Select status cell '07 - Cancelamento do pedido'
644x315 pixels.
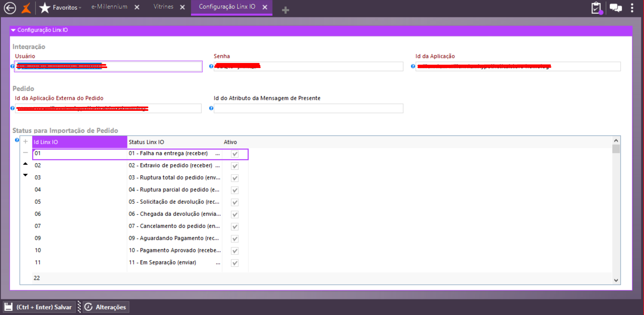[x=175, y=226]
